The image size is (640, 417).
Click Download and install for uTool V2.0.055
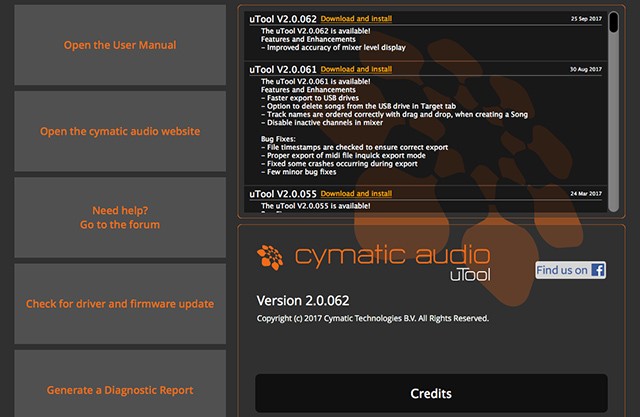point(356,193)
